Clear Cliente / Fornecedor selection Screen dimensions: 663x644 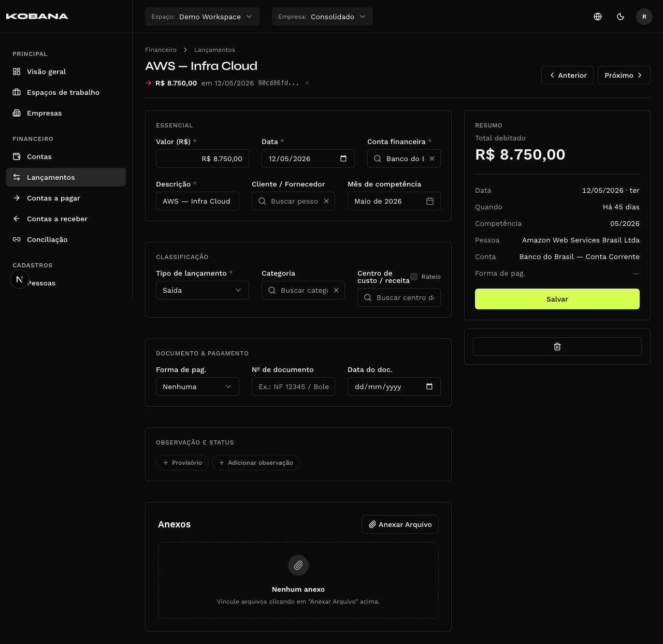(x=326, y=201)
